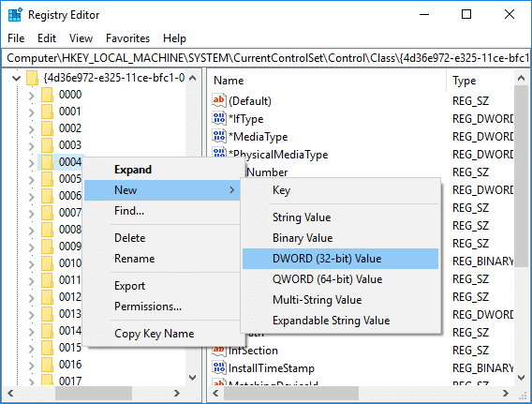Click the string icon beside InfSection
Image resolution: width=532 pixels, height=404 pixels.
[219, 350]
